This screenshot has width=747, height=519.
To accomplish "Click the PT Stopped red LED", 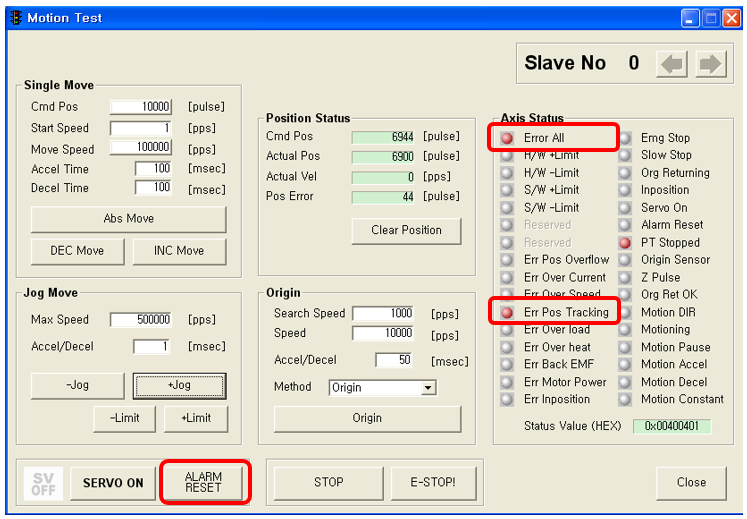I will [x=625, y=243].
